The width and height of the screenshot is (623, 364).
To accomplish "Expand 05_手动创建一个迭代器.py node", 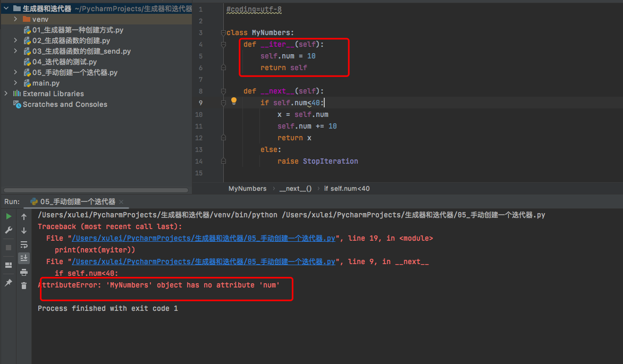I will pyautogui.click(x=15, y=72).
